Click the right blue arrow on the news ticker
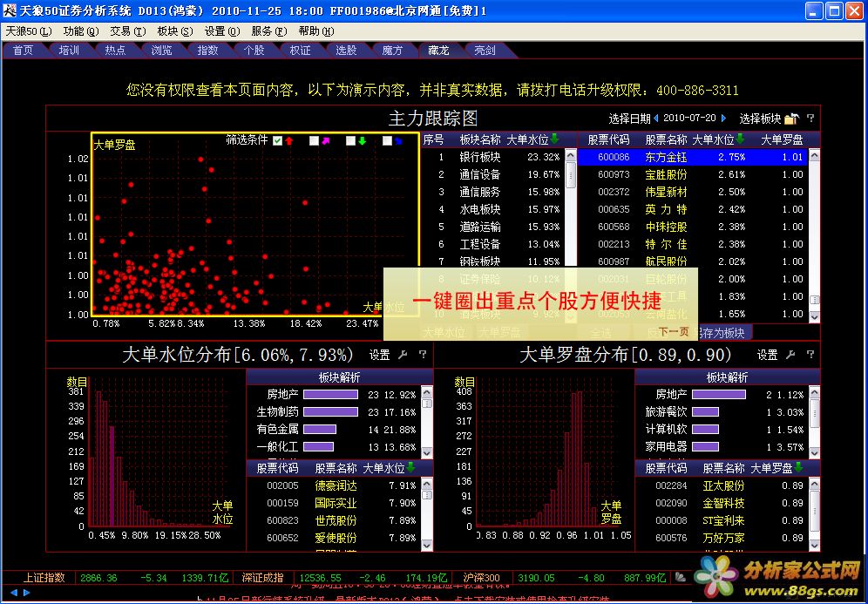The image size is (868, 604). pyautogui.click(x=25, y=593)
